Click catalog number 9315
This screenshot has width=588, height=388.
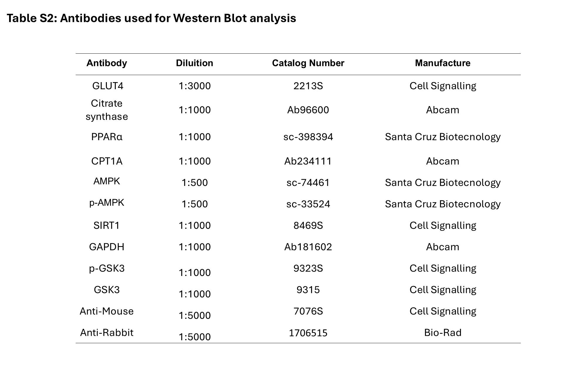308,290
